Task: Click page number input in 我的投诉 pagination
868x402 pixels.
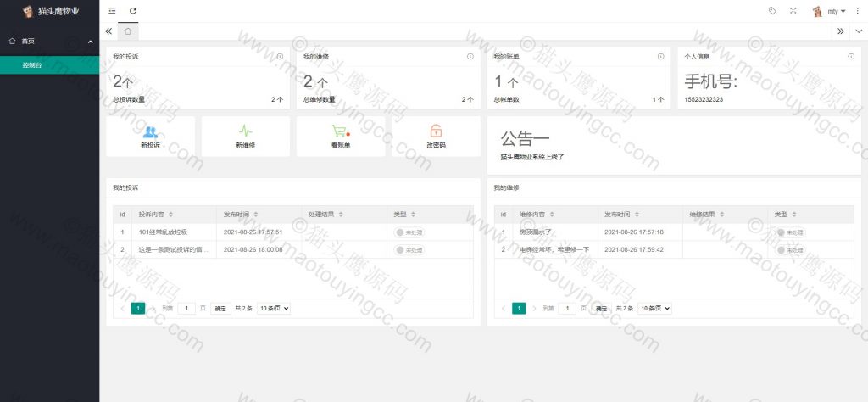Action: pyautogui.click(x=187, y=309)
